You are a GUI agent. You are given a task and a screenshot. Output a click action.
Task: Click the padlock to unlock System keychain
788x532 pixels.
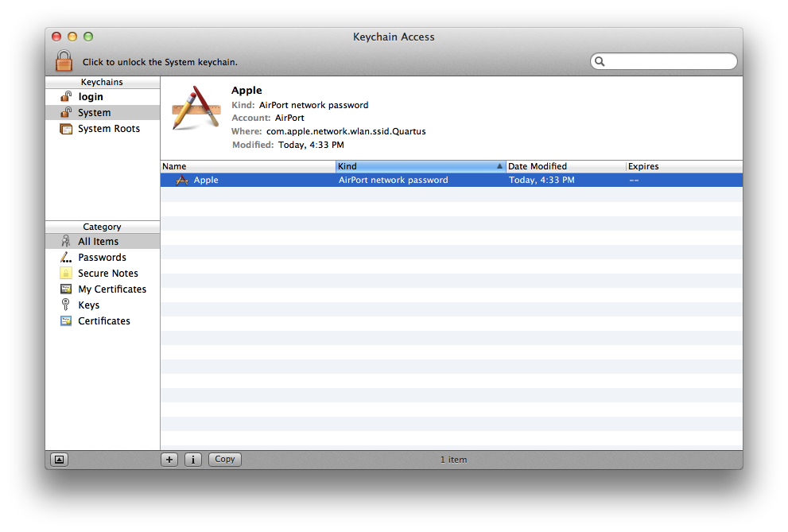(64, 60)
